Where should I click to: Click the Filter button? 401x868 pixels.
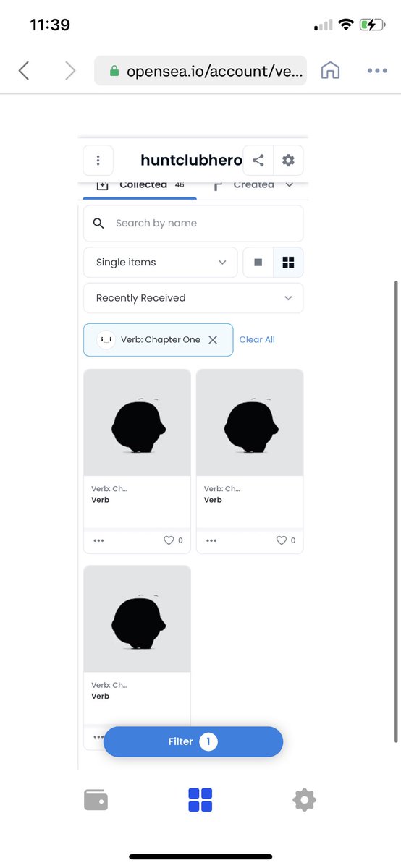pyautogui.click(x=193, y=741)
